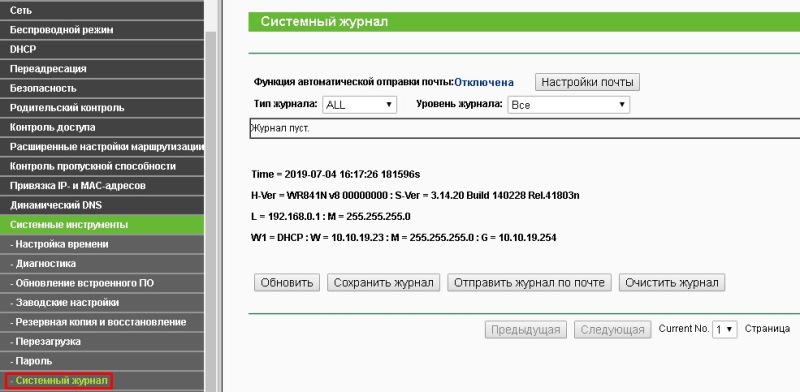This screenshot has height=392, width=800.
Task: Select the Системные инструменты section
Action: point(102,225)
